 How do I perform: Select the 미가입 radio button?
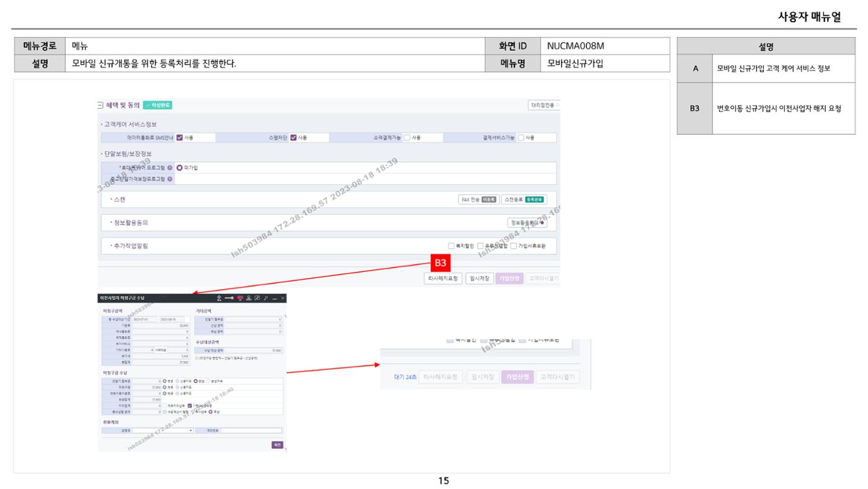point(180,167)
